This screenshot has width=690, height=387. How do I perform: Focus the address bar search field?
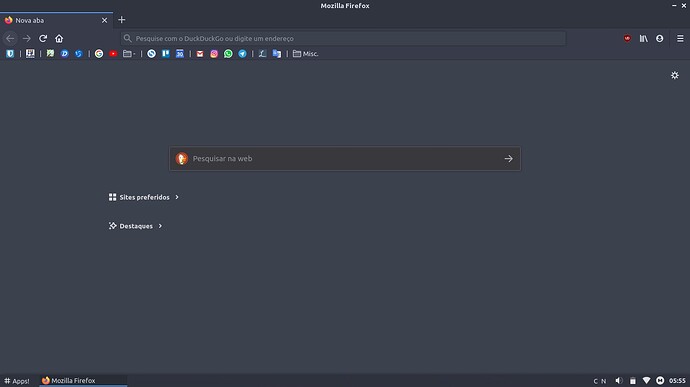pos(343,38)
